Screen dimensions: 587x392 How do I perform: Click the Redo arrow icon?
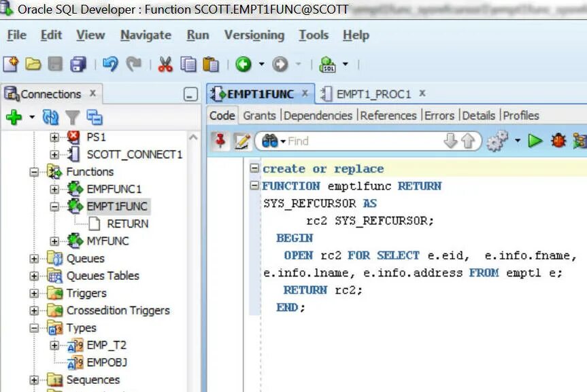[133, 65]
